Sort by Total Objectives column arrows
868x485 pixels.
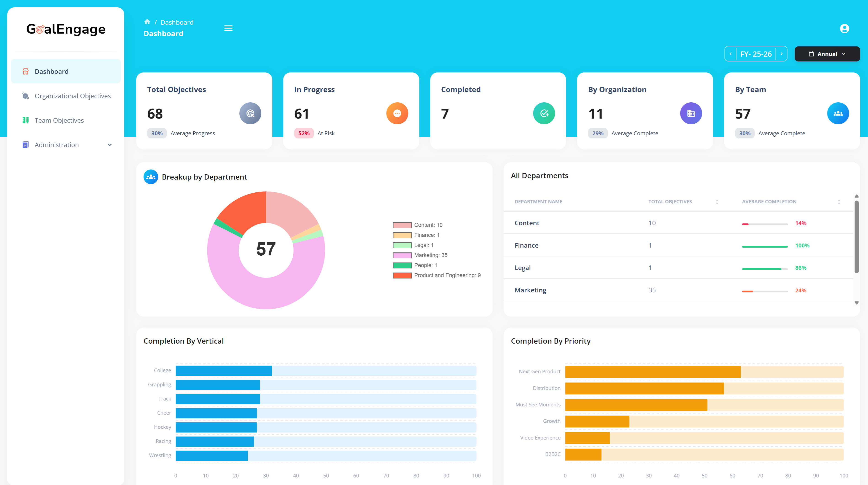tap(717, 202)
